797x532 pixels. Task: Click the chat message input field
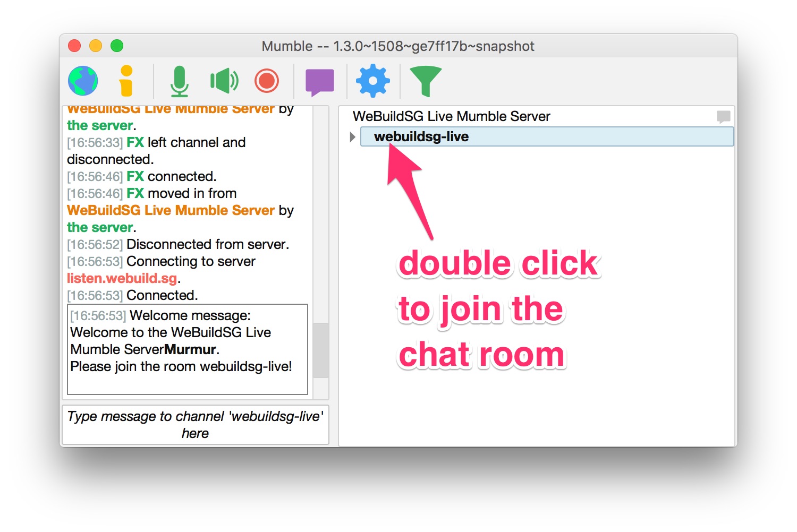tap(196, 425)
